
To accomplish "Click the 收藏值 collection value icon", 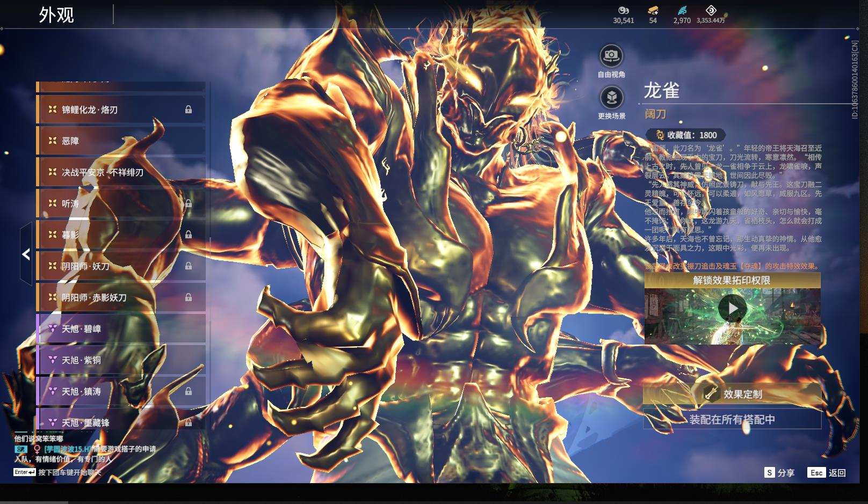I will (x=660, y=135).
